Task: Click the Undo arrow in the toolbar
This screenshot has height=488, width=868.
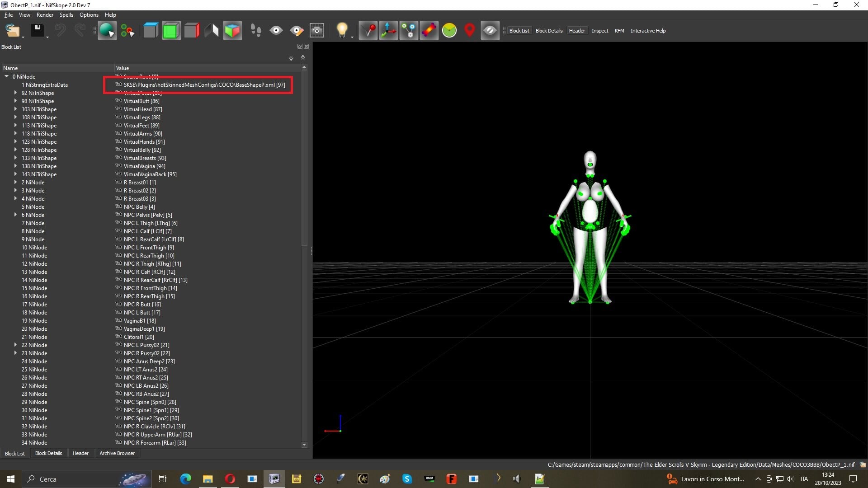Action: click(60, 31)
